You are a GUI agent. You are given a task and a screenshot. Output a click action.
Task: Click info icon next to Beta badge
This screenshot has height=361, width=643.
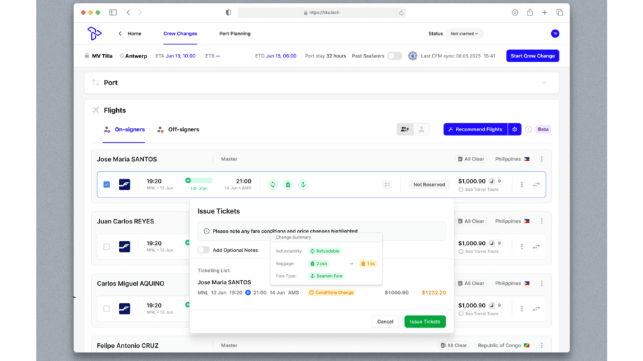click(x=528, y=129)
